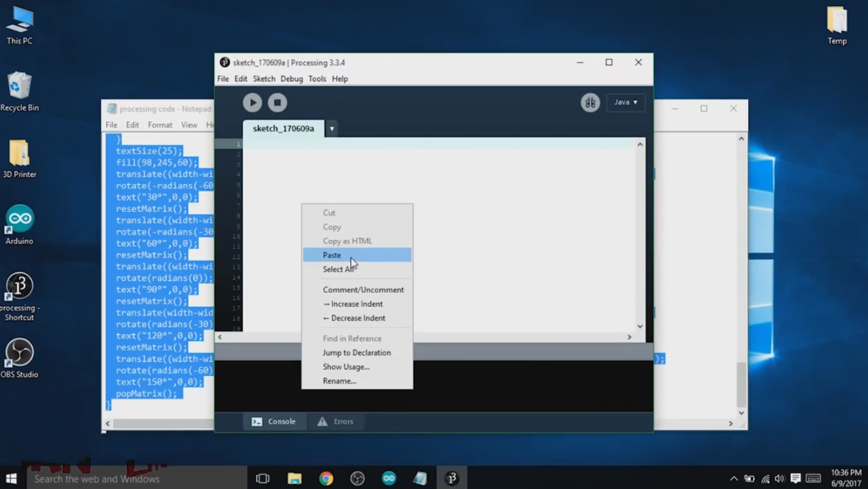Open the Windows Start menu
868x489 pixels.
point(11,478)
